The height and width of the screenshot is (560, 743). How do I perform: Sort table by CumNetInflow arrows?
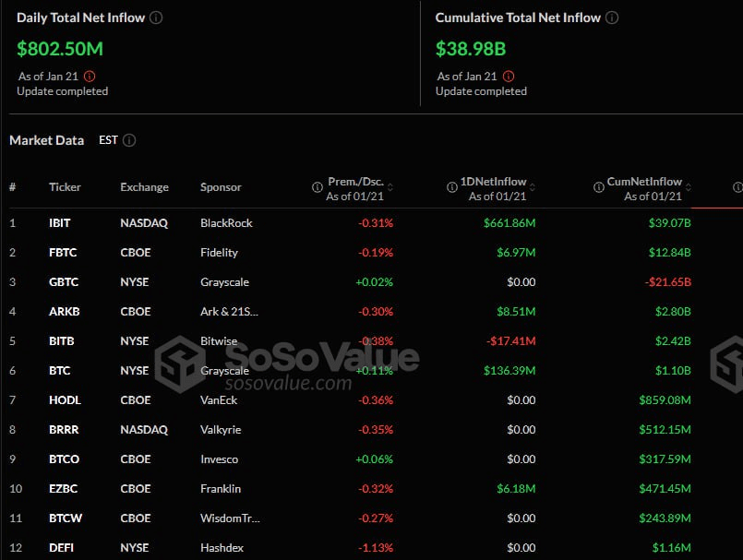coord(688,187)
